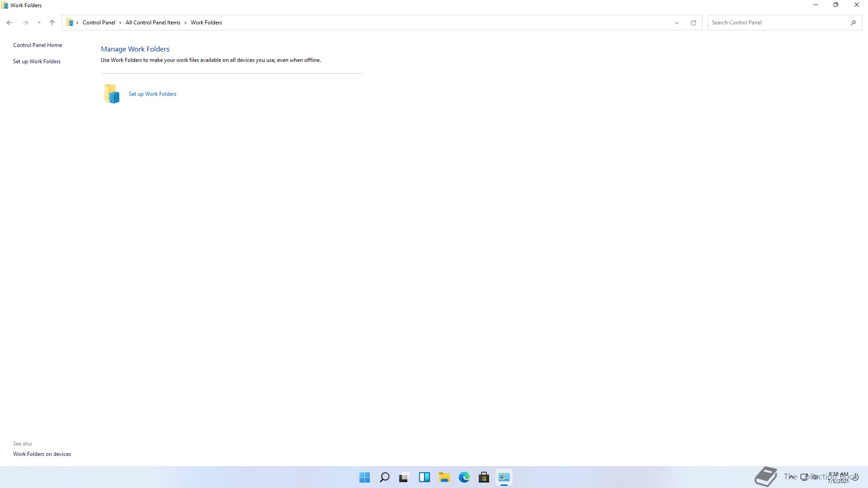Image resolution: width=868 pixels, height=488 pixels.
Task: Expand the address bar history dropdown
Action: pos(677,23)
